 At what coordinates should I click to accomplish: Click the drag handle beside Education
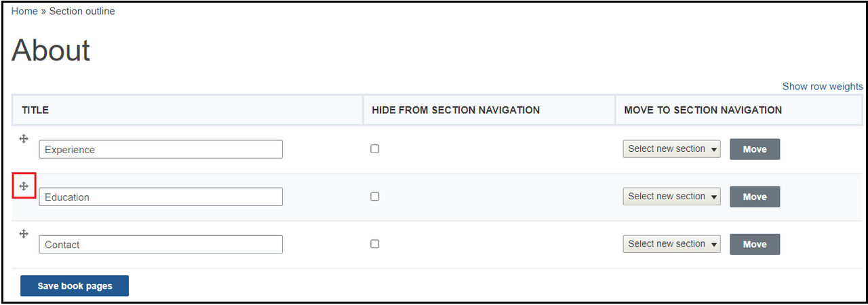coord(24,186)
